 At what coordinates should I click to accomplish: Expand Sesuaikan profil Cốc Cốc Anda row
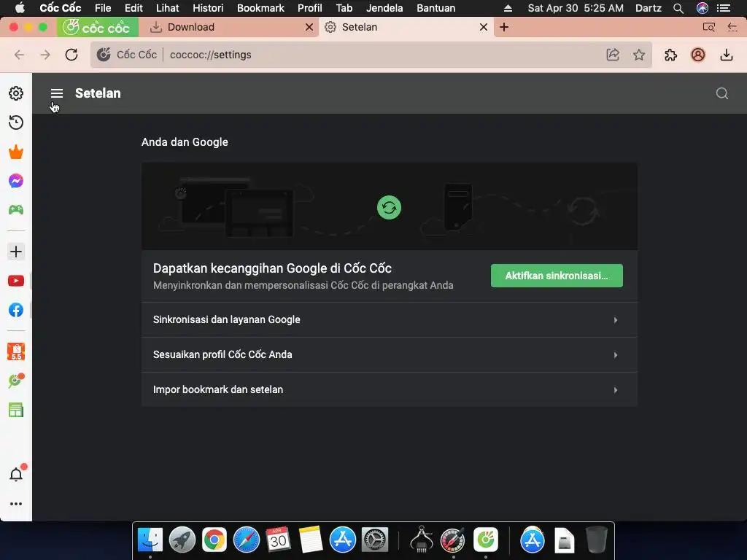[390, 355]
